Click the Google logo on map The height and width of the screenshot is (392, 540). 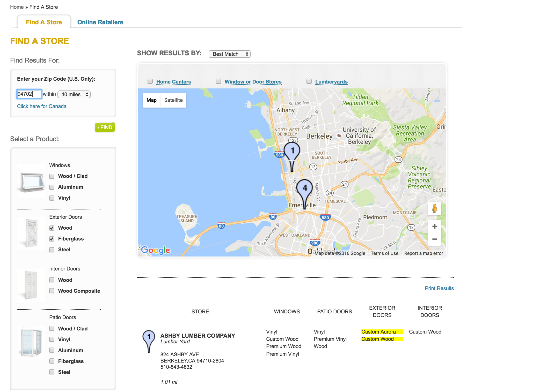pos(156,250)
